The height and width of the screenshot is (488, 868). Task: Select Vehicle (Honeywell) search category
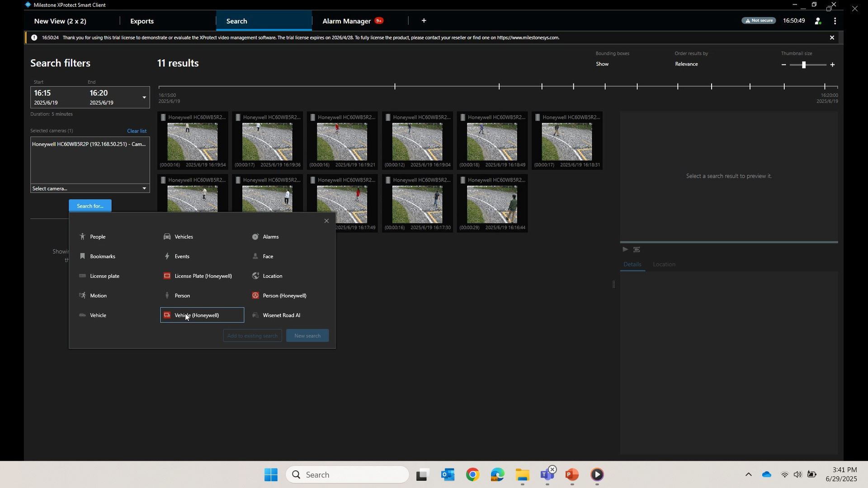202,315
